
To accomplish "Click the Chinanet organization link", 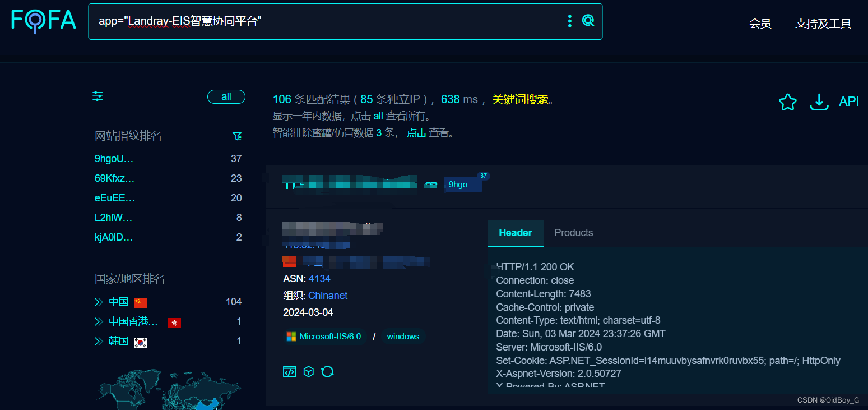I will click(x=328, y=295).
